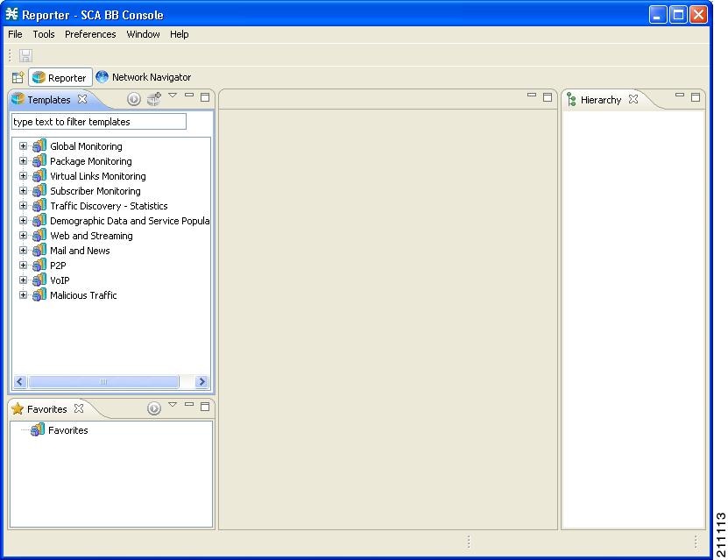Select the create new template icon
The width and height of the screenshot is (728, 560).
pyautogui.click(x=154, y=98)
